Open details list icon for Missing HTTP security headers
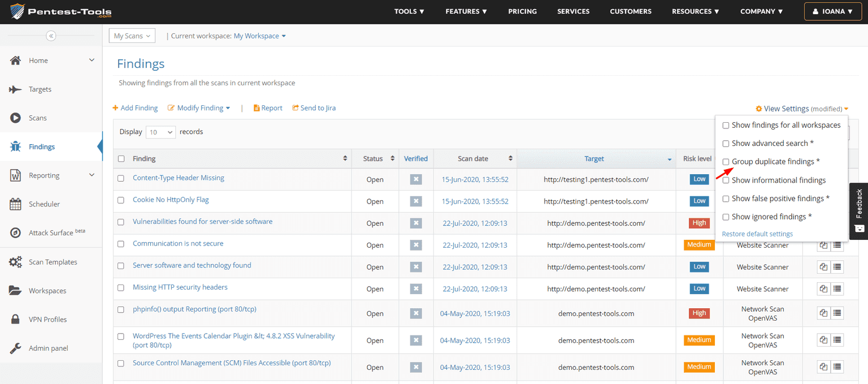 837,288
